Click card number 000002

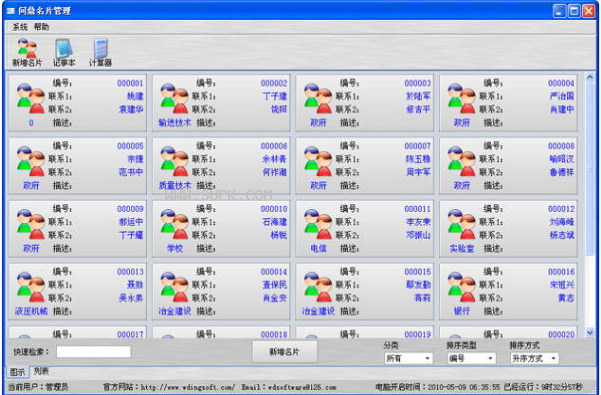coord(274,83)
